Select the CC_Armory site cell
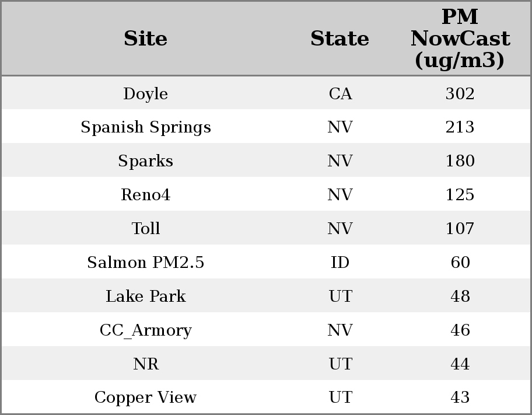This screenshot has height=415, width=532. (x=146, y=330)
